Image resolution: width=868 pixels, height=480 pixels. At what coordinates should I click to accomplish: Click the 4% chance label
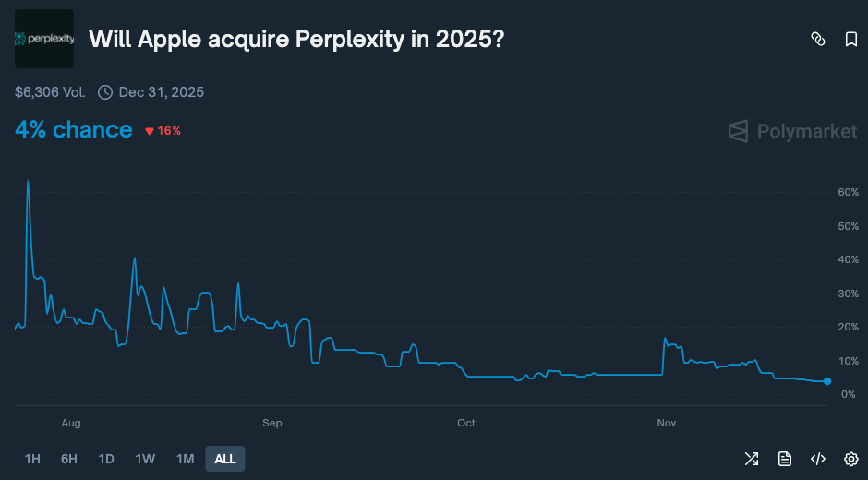(x=74, y=129)
